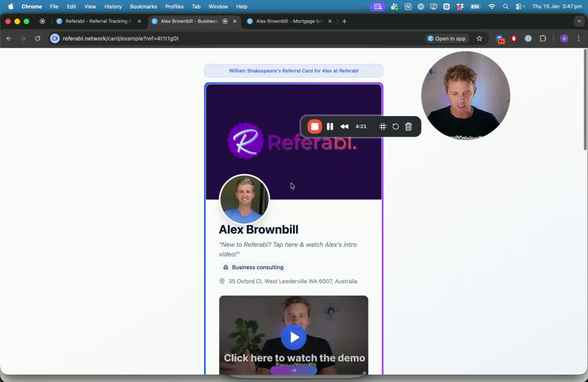The width and height of the screenshot is (588, 382).
Task: Pause the screen recording
Action: click(x=330, y=127)
